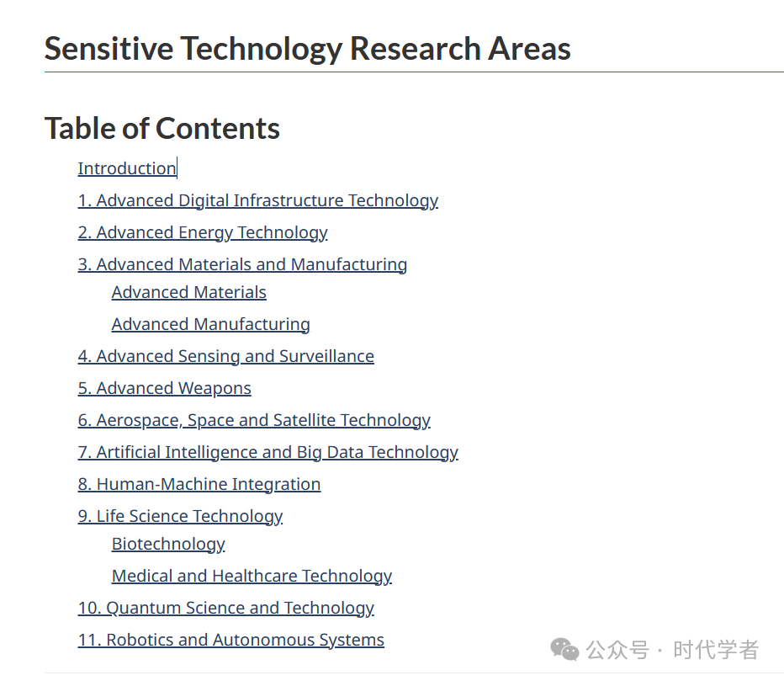Go to Life Science Technology section
Screen dimensions: 784x681
(181, 516)
